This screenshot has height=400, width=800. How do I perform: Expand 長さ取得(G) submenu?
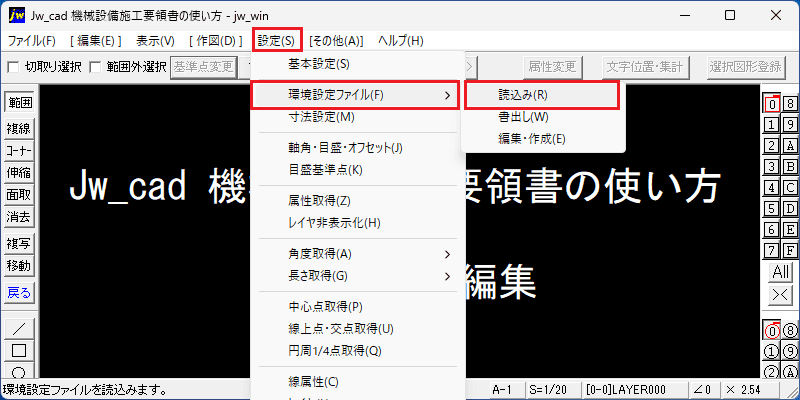[358, 277]
